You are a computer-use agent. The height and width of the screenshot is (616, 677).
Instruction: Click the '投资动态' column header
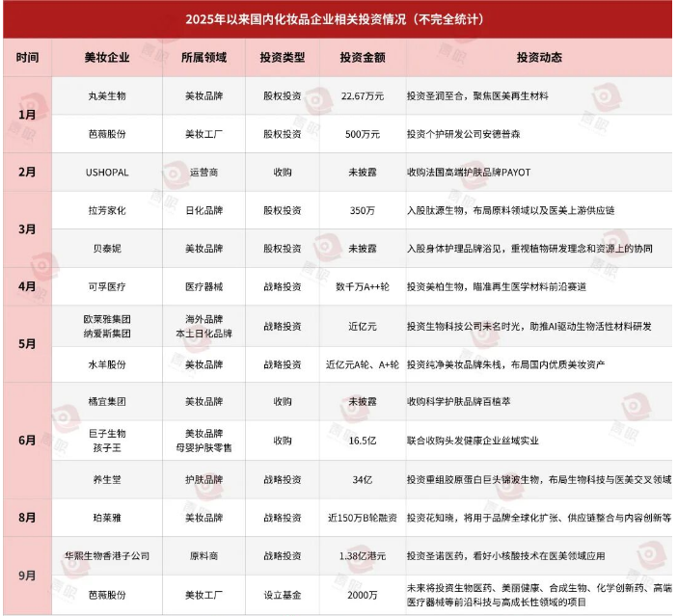[x=539, y=57]
